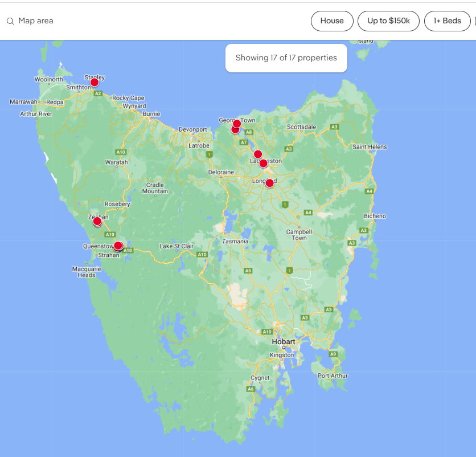Click the Cradle Mountain map label
This screenshot has width=476, height=457.
[155, 188]
